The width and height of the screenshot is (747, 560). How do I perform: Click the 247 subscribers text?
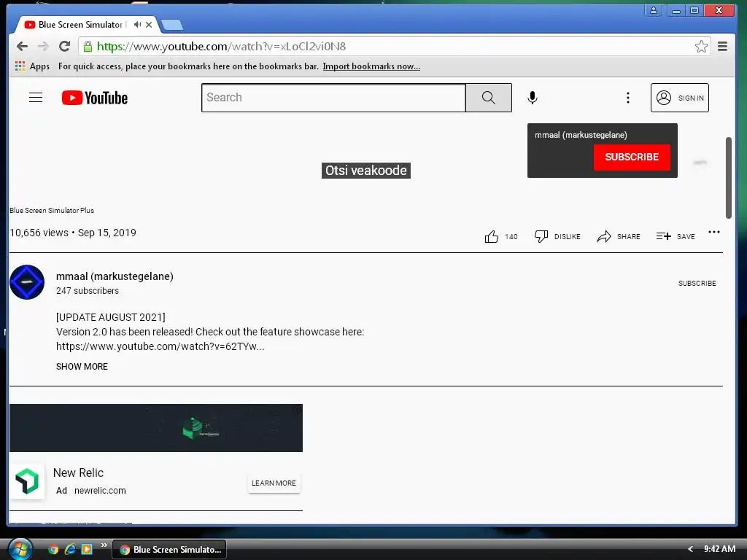(x=88, y=290)
